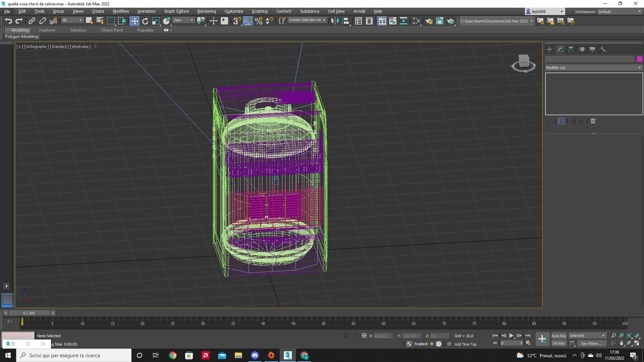Expand the Create Selection Set dropdown
The height and width of the screenshot is (362, 644).
coord(307,20)
